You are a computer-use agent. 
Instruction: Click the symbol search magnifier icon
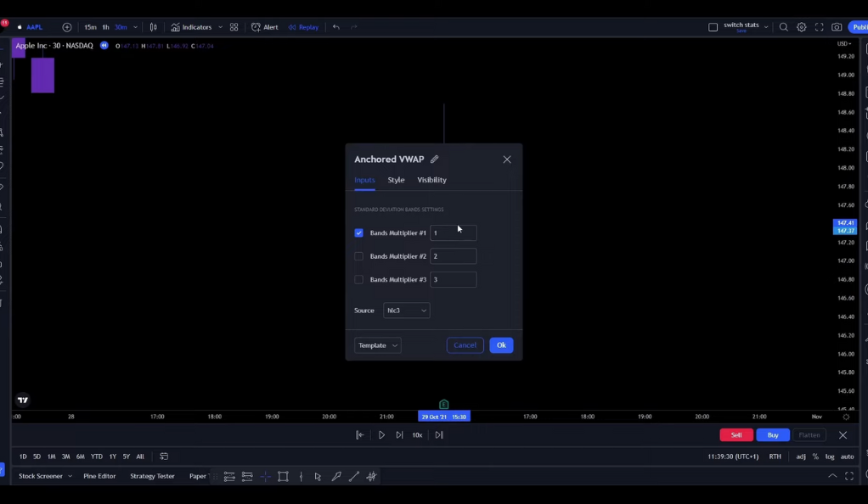pos(783,27)
